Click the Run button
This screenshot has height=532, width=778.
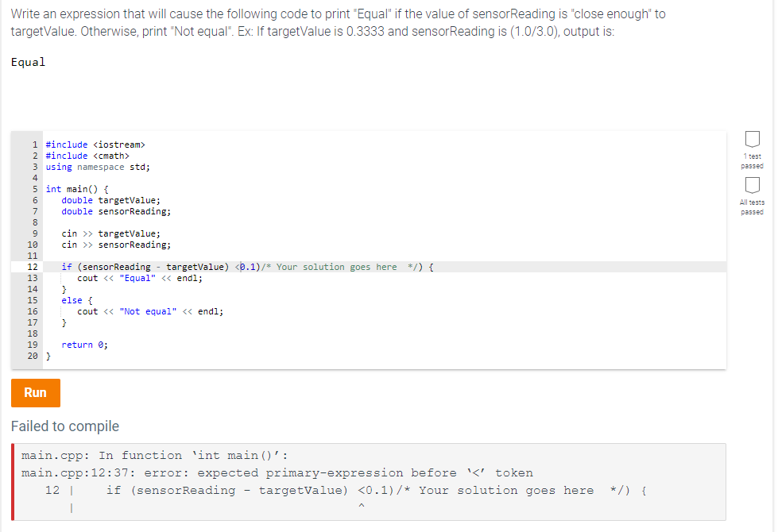(35, 392)
